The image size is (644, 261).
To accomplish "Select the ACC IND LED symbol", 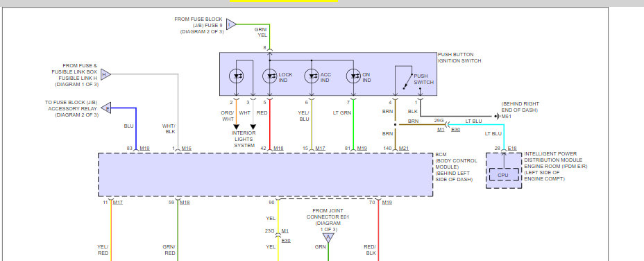I will click(312, 76).
